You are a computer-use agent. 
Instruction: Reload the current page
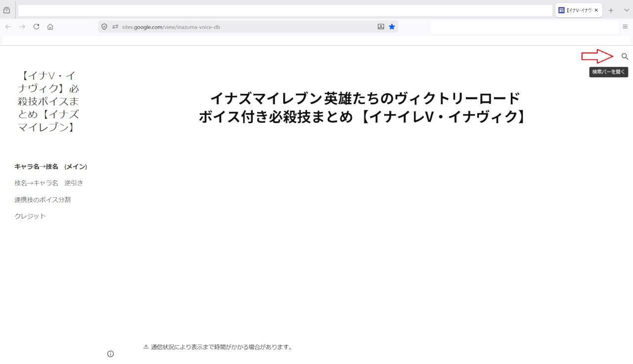point(36,27)
